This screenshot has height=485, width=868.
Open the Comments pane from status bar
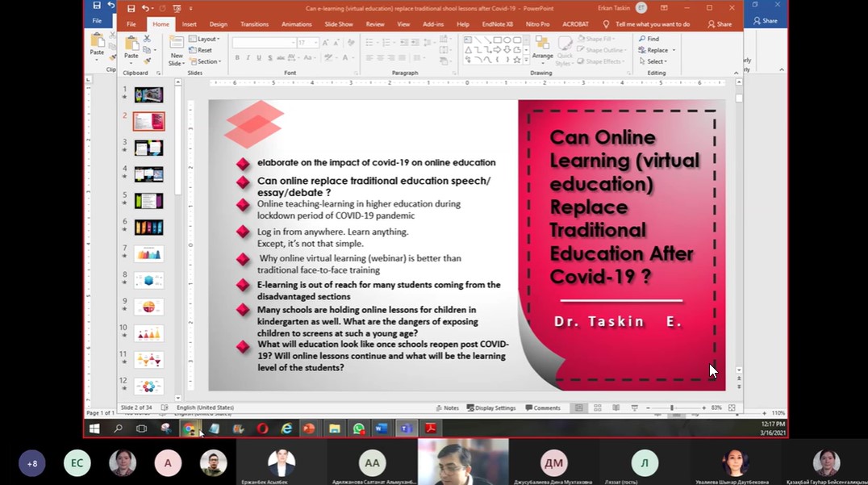(x=542, y=408)
